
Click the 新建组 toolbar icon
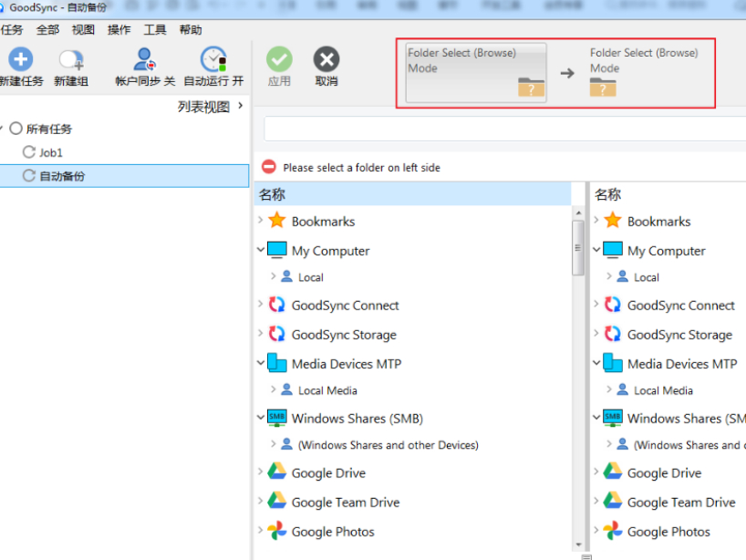[x=71, y=60]
